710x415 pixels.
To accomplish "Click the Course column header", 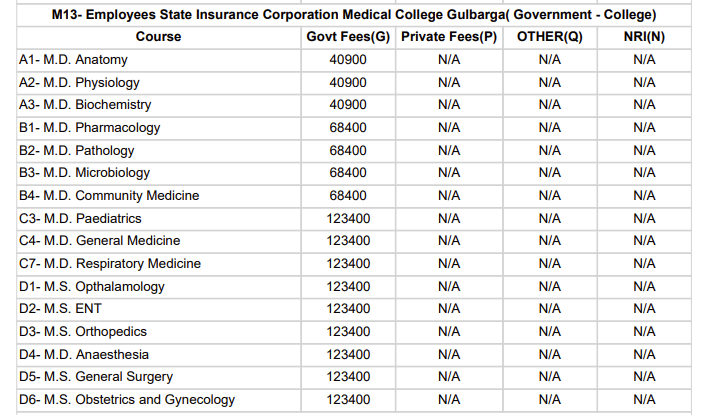I will click(158, 37).
